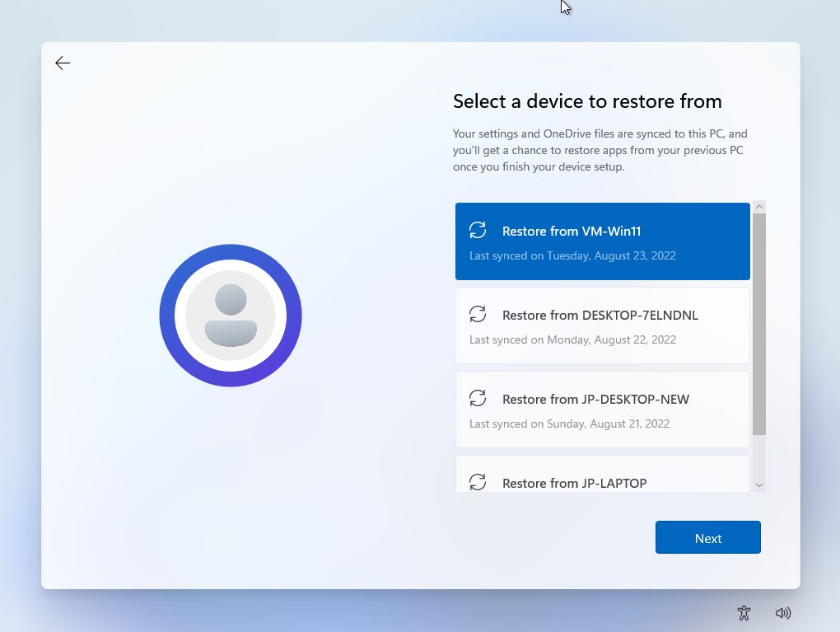
Task: Click sync icon beside VM-Win11
Action: pyautogui.click(x=478, y=230)
